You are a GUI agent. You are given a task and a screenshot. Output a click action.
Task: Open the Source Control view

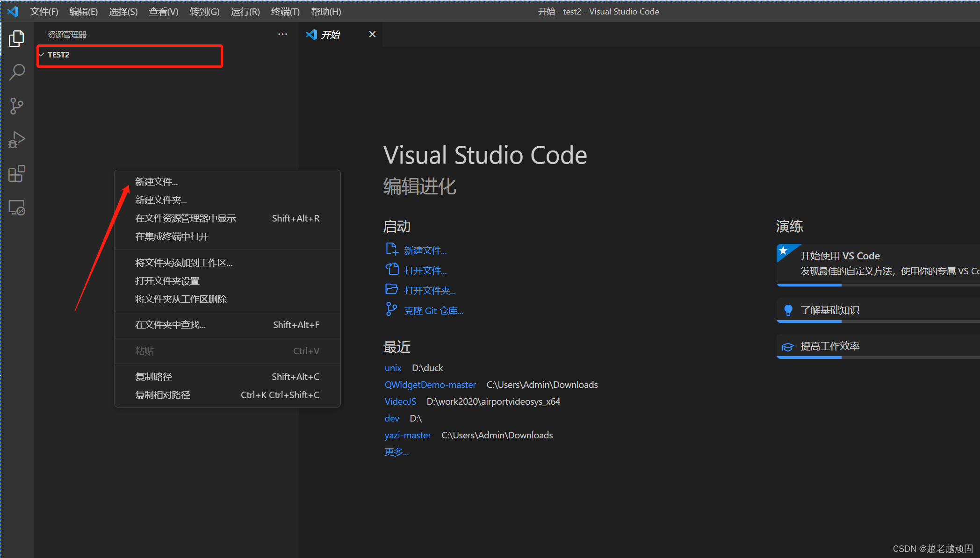(x=17, y=106)
